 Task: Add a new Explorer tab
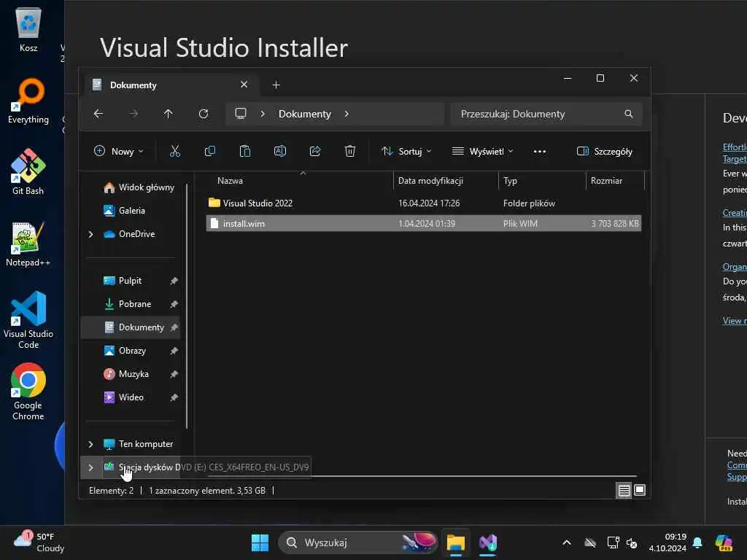[x=276, y=85]
